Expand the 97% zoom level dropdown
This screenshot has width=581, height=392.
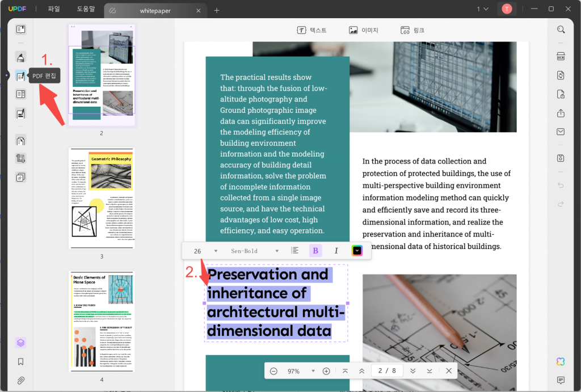313,371
